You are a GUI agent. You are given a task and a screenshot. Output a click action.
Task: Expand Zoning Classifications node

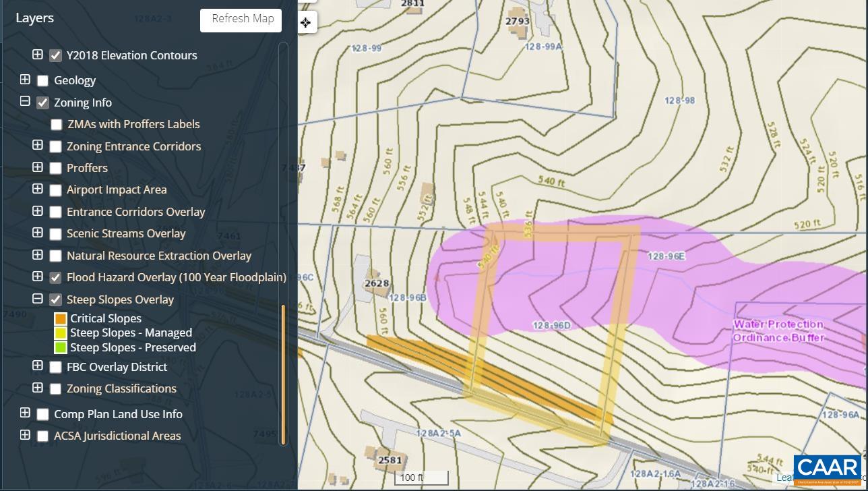click(38, 388)
